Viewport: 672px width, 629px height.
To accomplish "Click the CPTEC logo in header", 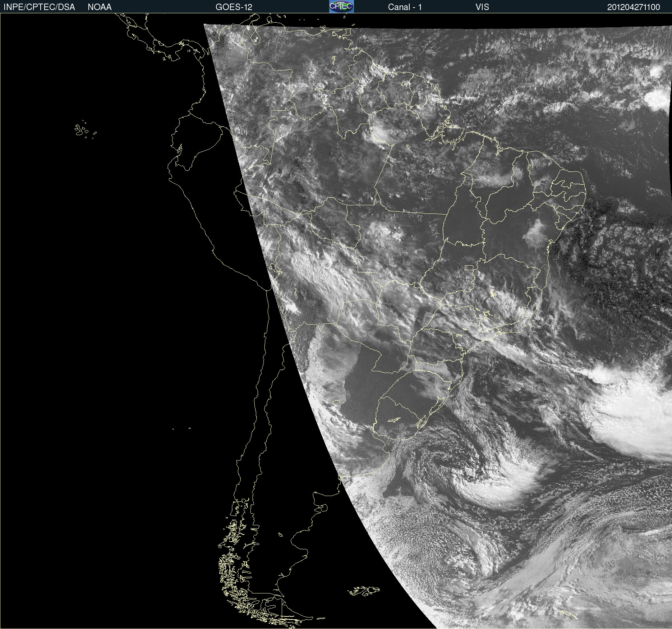I will (x=341, y=6).
